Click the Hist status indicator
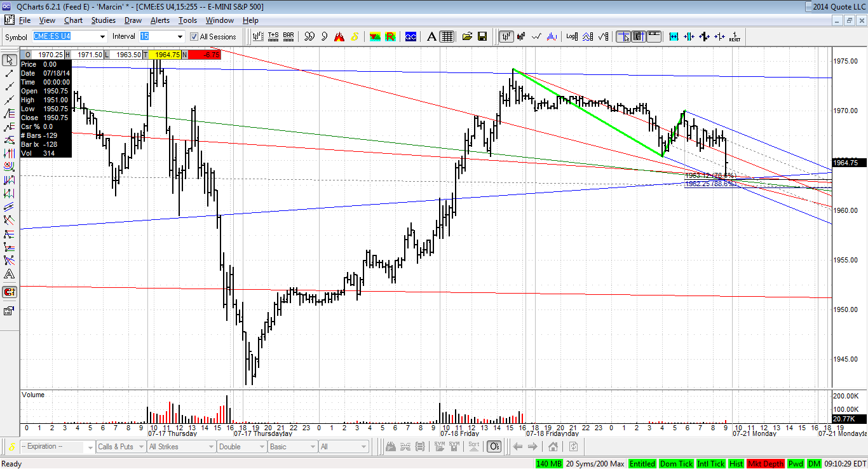868x469 pixels. 737,464
